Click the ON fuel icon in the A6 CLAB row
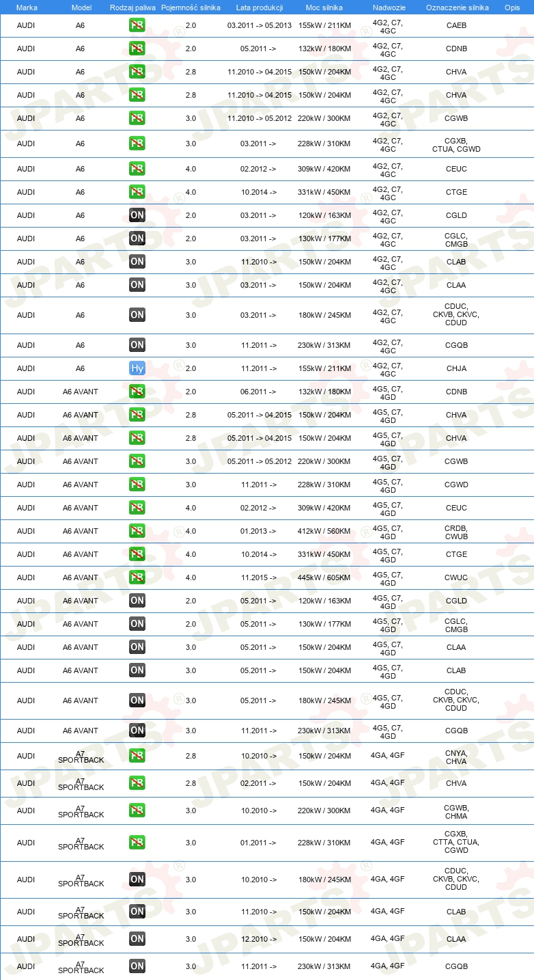 (x=137, y=262)
